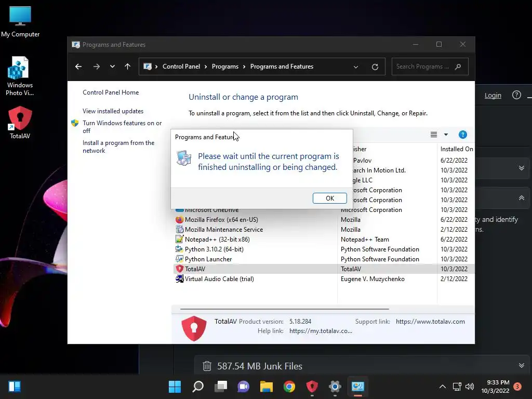Open taskbar Search icon
The height and width of the screenshot is (399, 532).
[x=198, y=387]
